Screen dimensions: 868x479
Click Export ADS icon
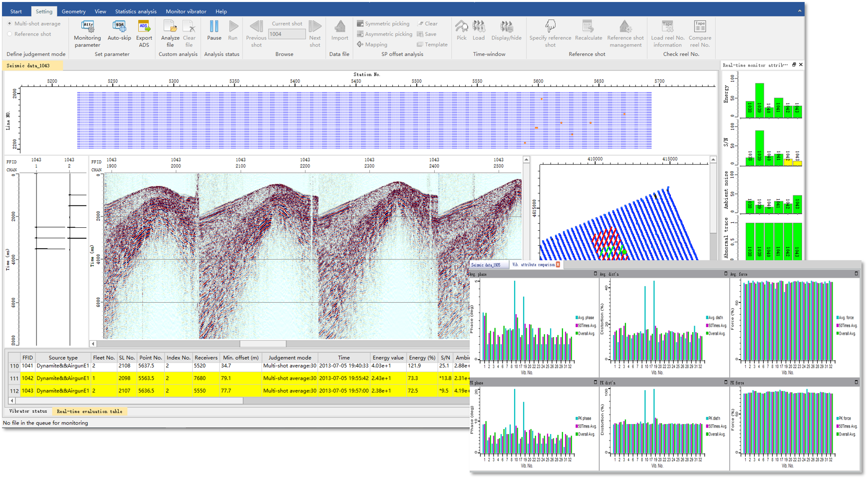click(x=144, y=33)
